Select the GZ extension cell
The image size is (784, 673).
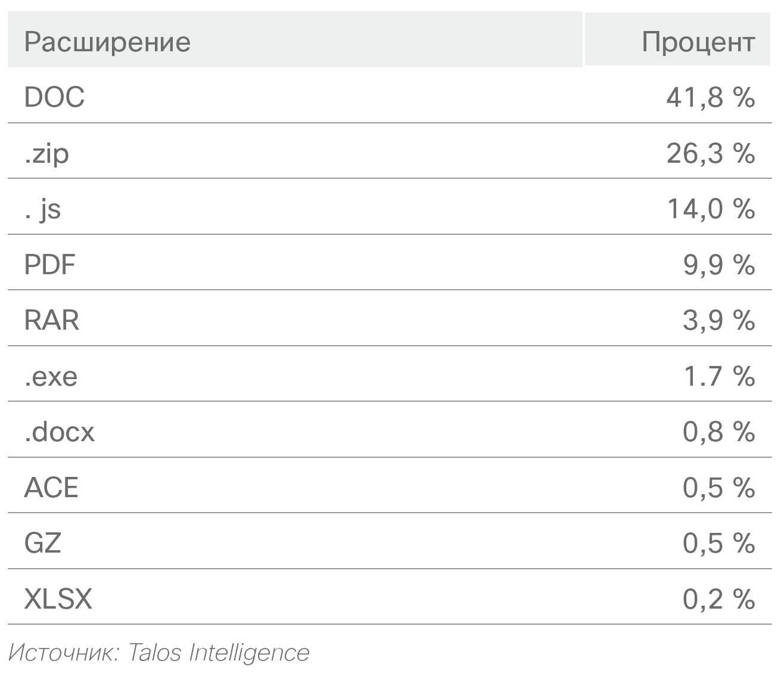click(x=42, y=543)
